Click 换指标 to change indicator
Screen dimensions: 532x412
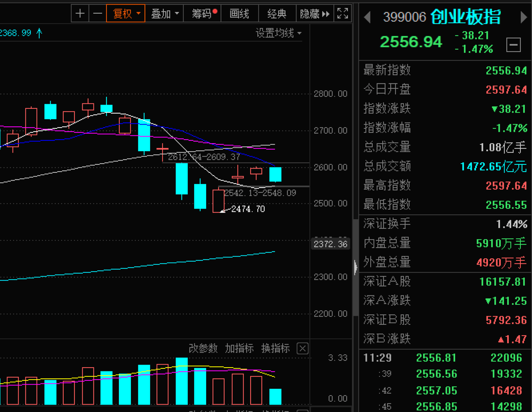pyautogui.click(x=276, y=348)
